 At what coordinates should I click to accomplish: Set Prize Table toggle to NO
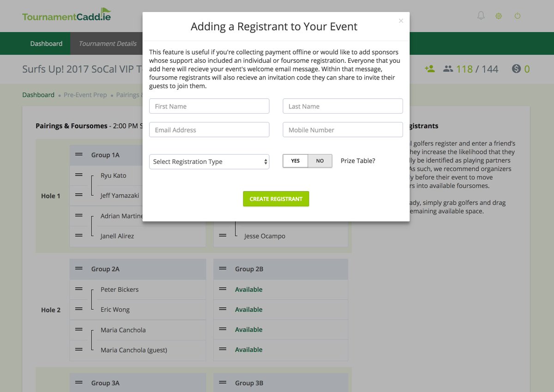(320, 161)
